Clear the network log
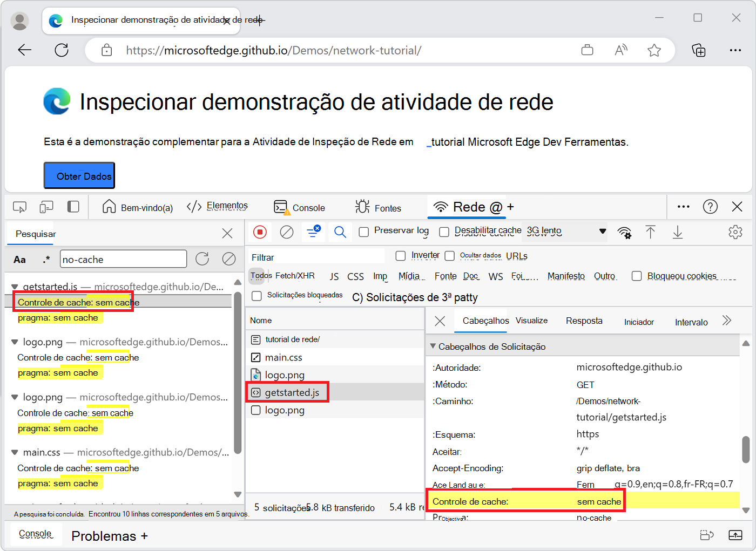Screen dimensions: 756x551 coord(287,232)
